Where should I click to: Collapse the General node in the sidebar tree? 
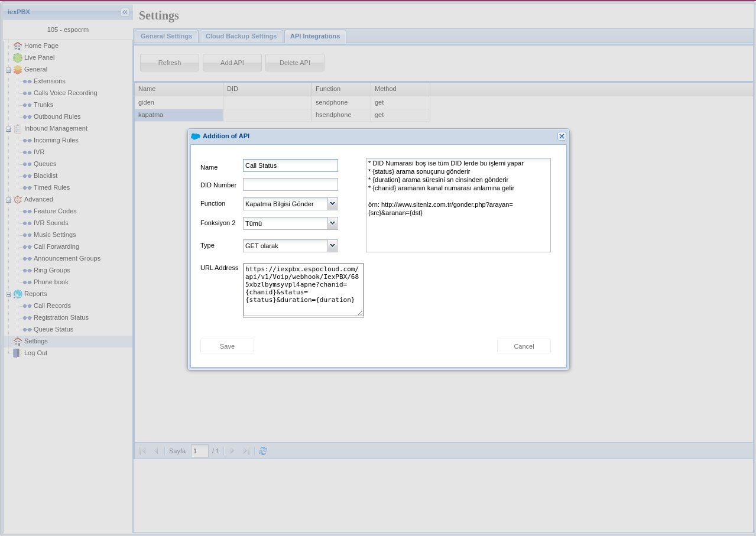click(x=8, y=69)
